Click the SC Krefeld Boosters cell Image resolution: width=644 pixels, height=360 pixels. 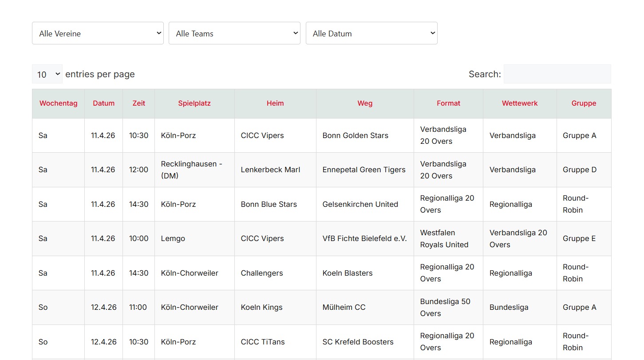358,342
